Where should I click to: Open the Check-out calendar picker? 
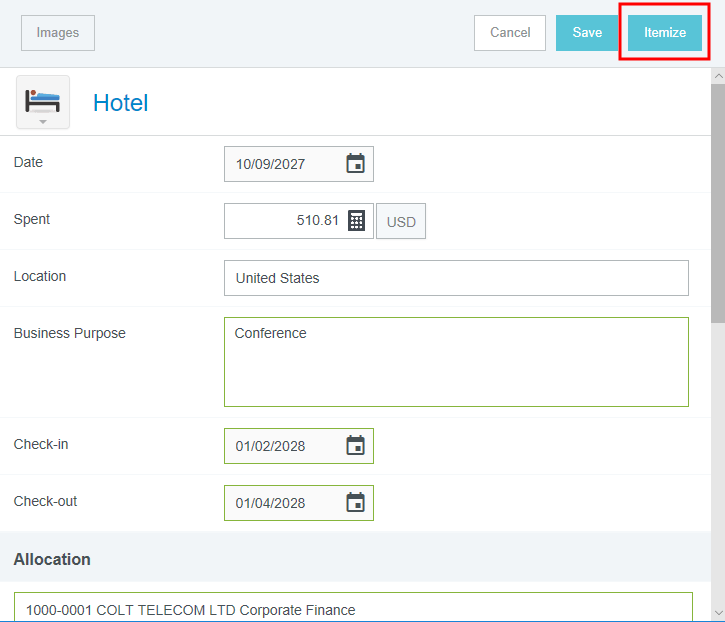(355, 503)
